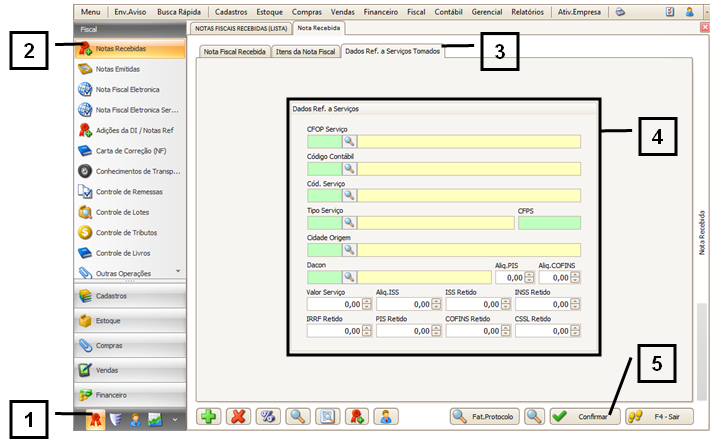Click the red X delete button

[x=238, y=417]
